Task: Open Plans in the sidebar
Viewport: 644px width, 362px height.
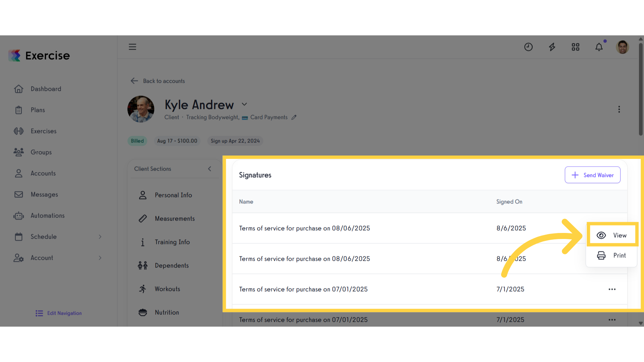Action: (x=38, y=110)
